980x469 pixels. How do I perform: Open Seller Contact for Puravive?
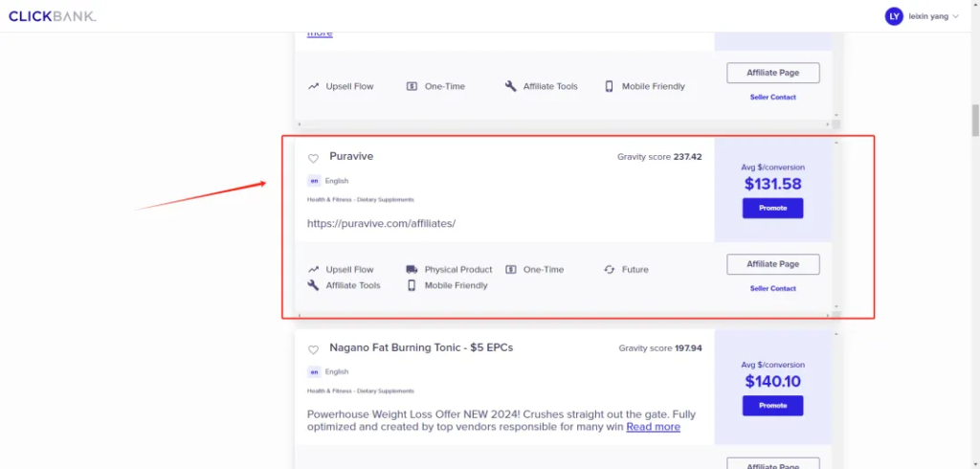point(773,288)
